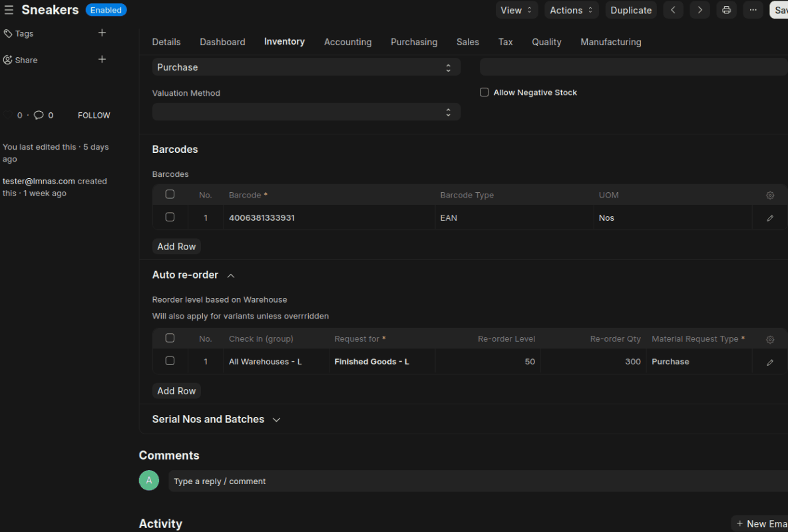Viewport: 788px width, 532px height.
Task: Enable Allow Negative Stock
Action: coord(485,92)
